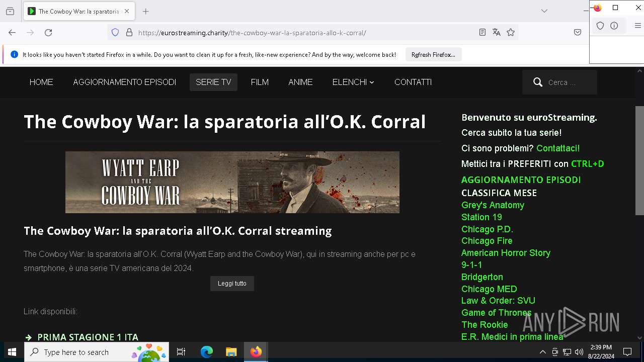Image resolution: width=644 pixels, height=362 pixels.
Task: Open the Chicago Fire link
Action: click(487, 241)
